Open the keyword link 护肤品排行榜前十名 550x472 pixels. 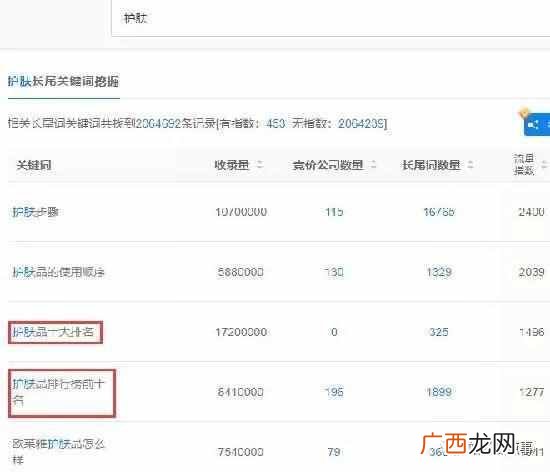(x=58, y=392)
